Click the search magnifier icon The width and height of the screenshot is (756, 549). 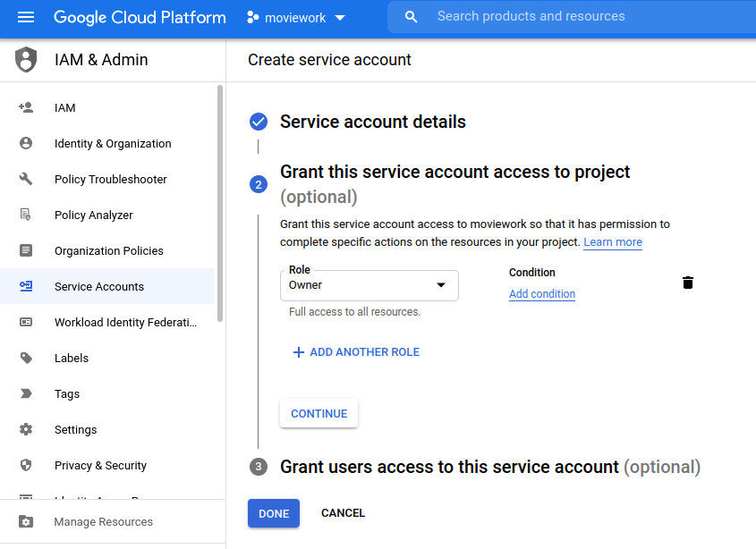411,17
